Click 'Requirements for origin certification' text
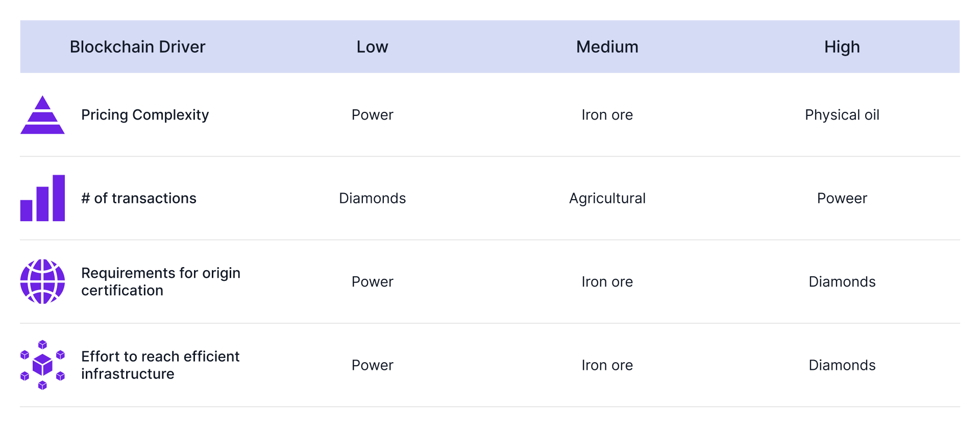This screenshot has height=427, width=980. pyautogui.click(x=161, y=281)
